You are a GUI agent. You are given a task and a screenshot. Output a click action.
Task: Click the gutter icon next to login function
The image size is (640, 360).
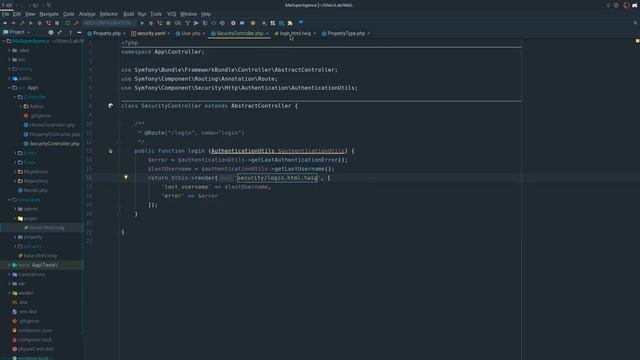click(x=110, y=151)
